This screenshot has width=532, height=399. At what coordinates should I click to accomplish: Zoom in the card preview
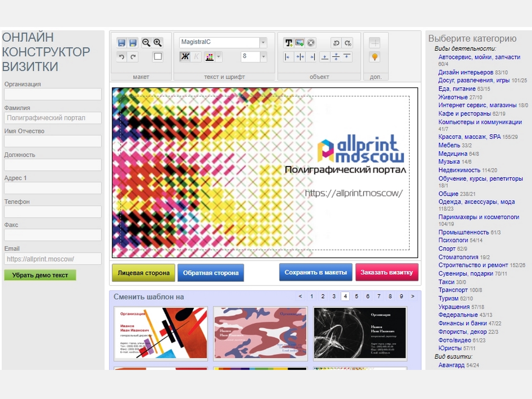click(x=158, y=42)
